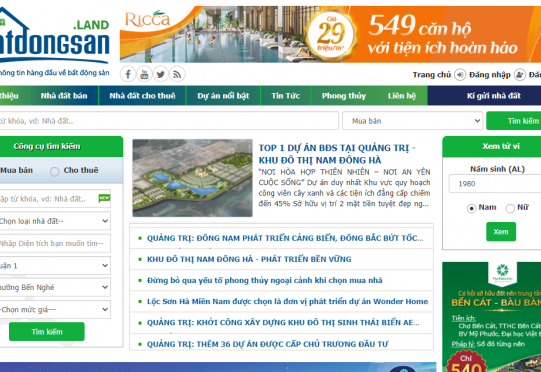
Task: Open article Quảng Trị: Đông Nam phát triển cảng biển
Action: click(285, 238)
